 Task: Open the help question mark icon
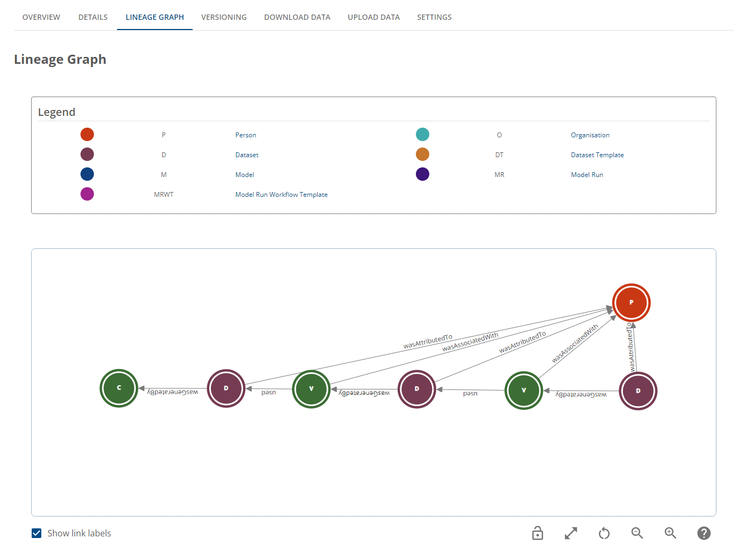(x=704, y=533)
